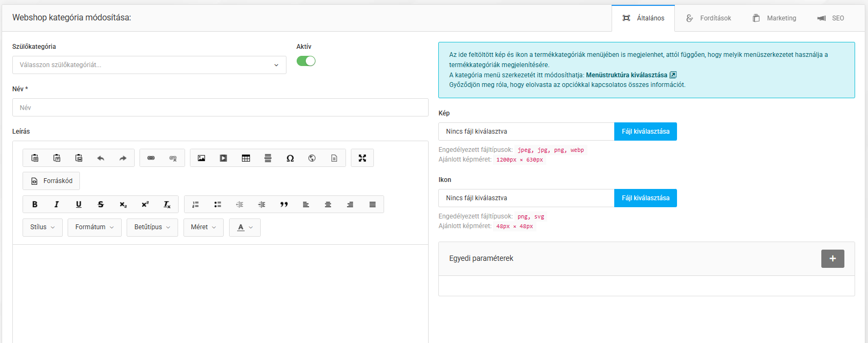Open the Stílus dropdown
Image resolution: width=868 pixels, height=343 pixels.
[42, 227]
